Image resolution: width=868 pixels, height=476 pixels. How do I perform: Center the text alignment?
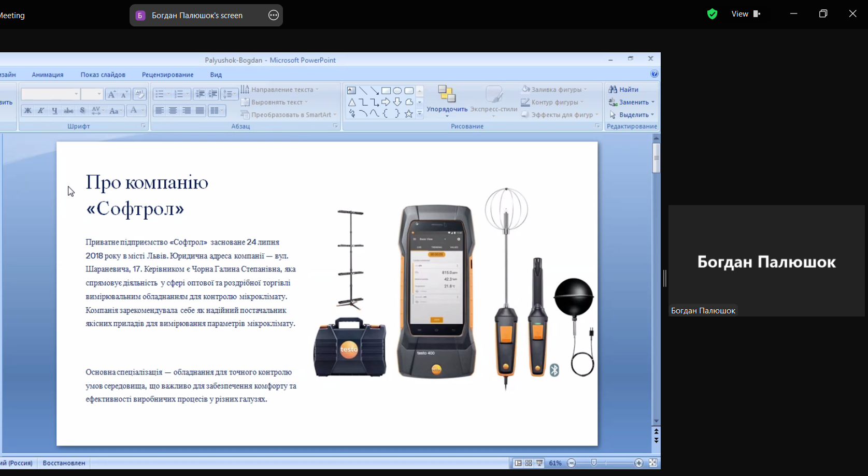[x=173, y=110]
